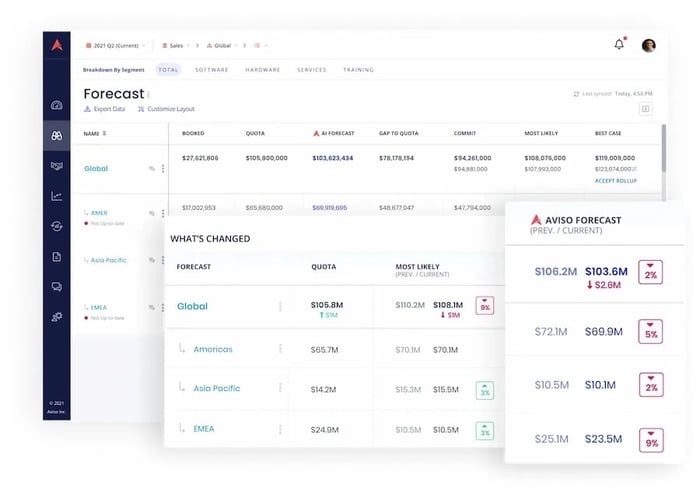700x493 pixels.
Task: Click the forecast table vertical scrollbar
Action: click(663, 149)
